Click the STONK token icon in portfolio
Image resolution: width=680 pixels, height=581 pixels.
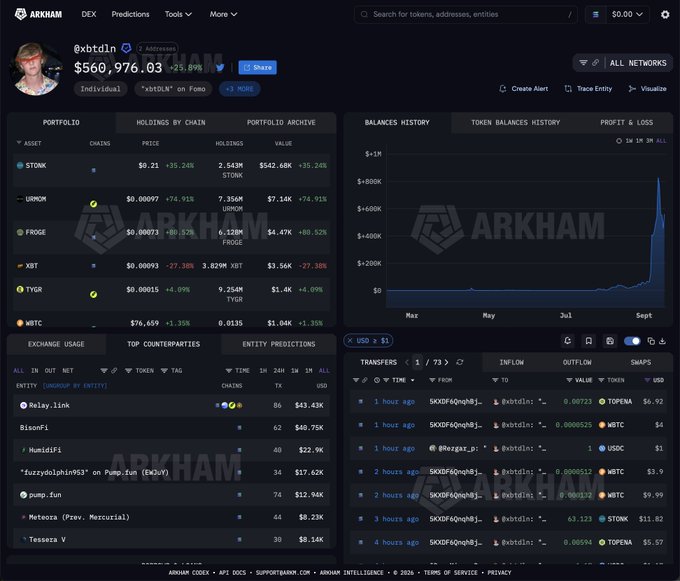point(20,165)
